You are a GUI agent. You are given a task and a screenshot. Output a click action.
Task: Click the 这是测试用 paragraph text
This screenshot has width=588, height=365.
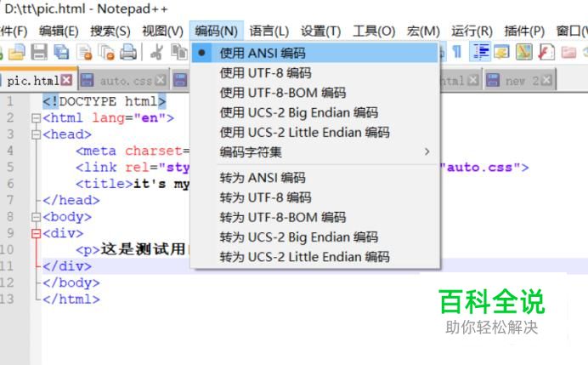pyautogui.click(x=143, y=250)
